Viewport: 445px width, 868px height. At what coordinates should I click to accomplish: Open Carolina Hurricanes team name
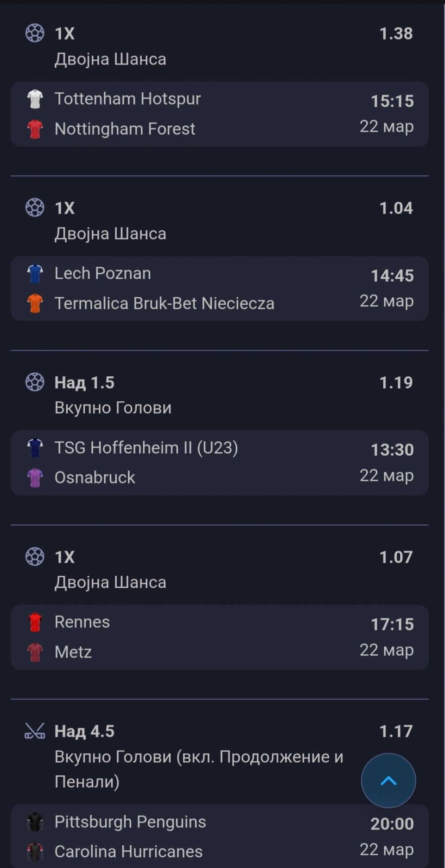click(x=128, y=851)
